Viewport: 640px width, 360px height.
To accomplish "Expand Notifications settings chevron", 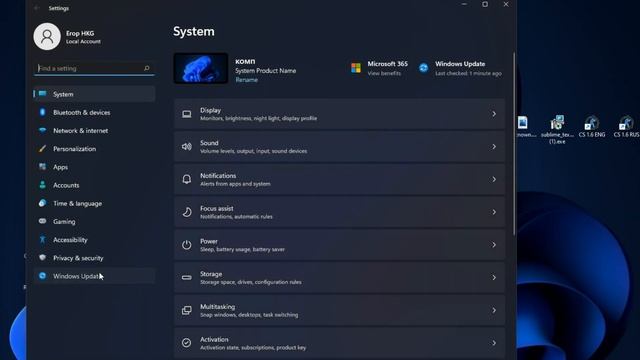I will coord(494,179).
